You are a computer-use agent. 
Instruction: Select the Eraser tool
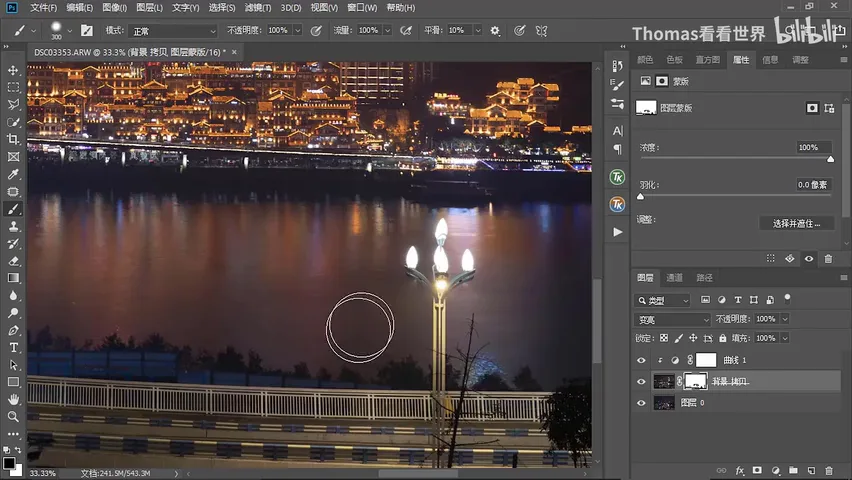point(13,261)
